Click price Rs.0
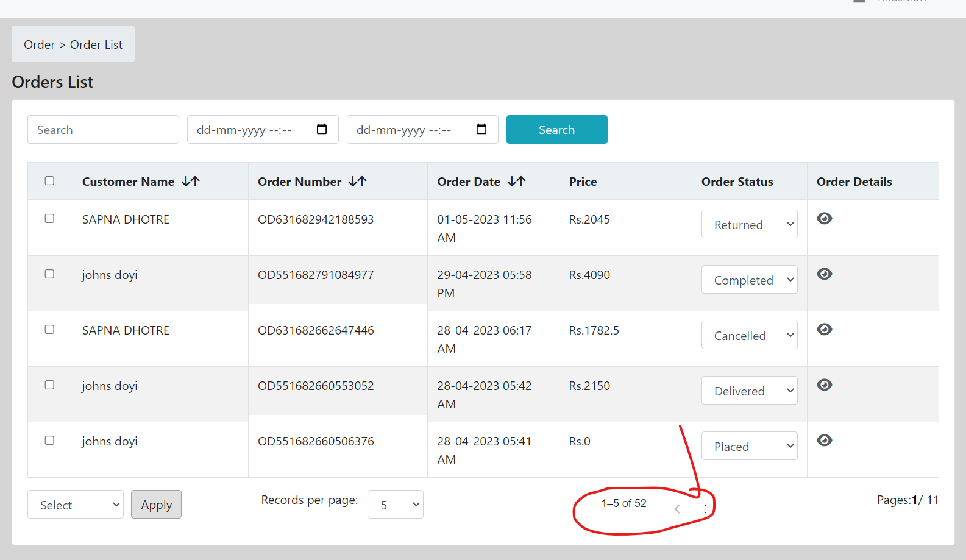This screenshot has width=966, height=560. (x=580, y=441)
